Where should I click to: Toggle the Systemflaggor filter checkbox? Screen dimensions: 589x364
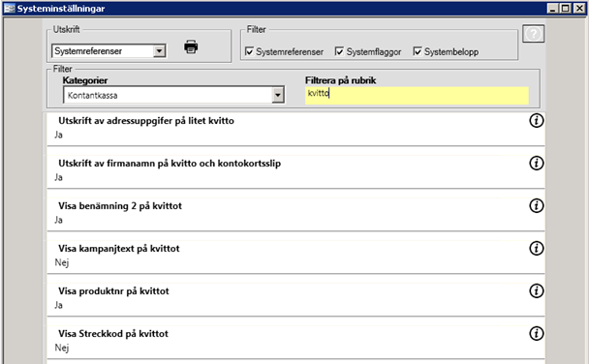pyautogui.click(x=339, y=51)
